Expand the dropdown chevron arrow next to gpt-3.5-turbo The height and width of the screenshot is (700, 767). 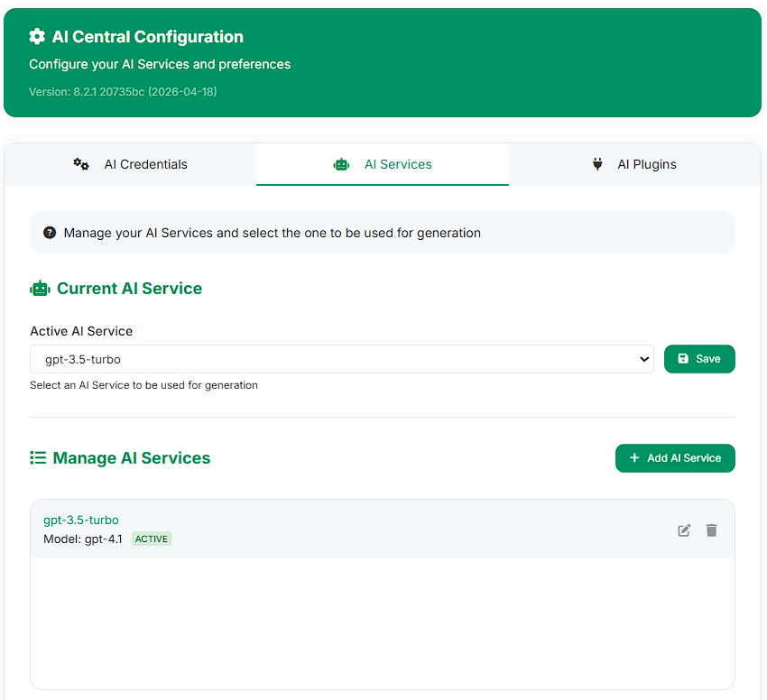(x=644, y=359)
